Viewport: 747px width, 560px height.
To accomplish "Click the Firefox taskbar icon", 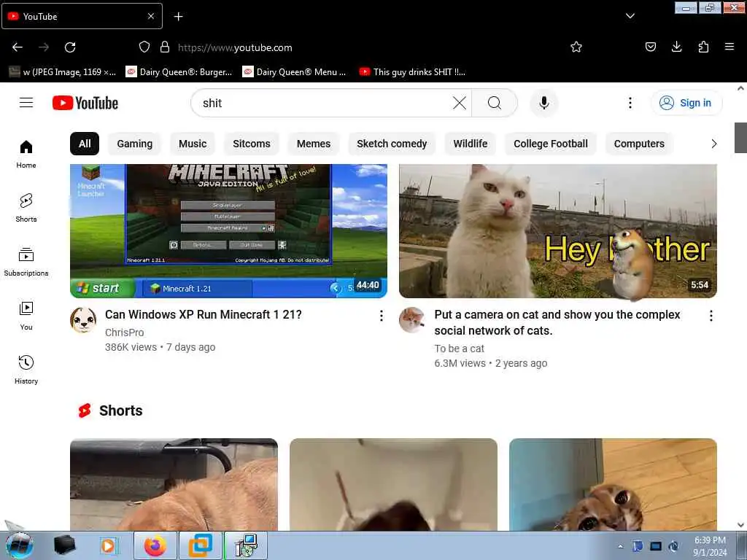I will [x=155, y=545].
